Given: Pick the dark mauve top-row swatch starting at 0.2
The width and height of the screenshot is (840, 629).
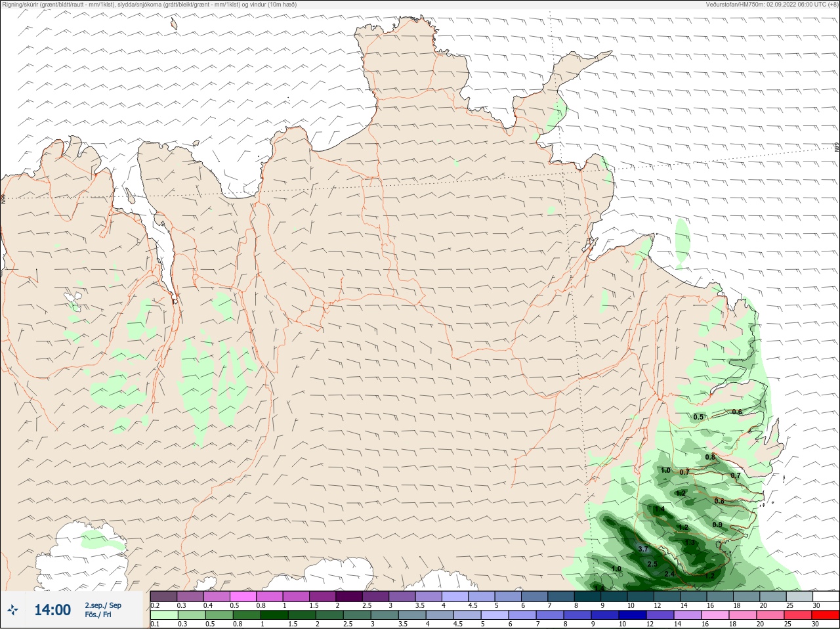Looking at the screenshot, I should (164, 596).
